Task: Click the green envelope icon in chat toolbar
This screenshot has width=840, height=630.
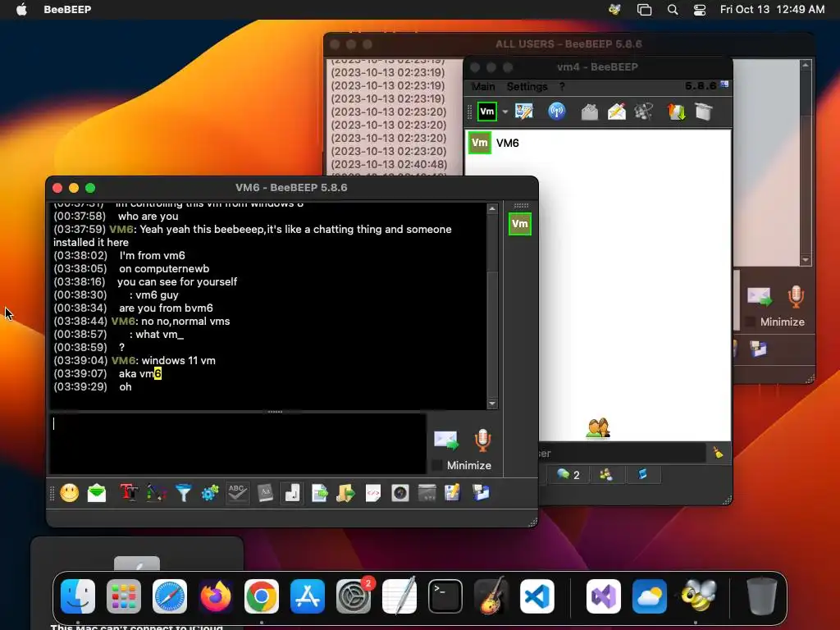Action: coord(97,493)
